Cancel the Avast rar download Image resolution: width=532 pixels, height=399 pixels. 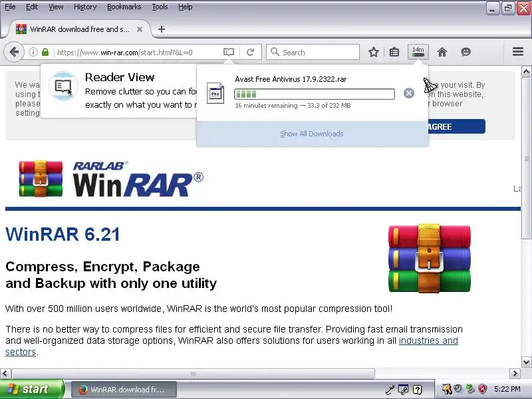[409, 93]
